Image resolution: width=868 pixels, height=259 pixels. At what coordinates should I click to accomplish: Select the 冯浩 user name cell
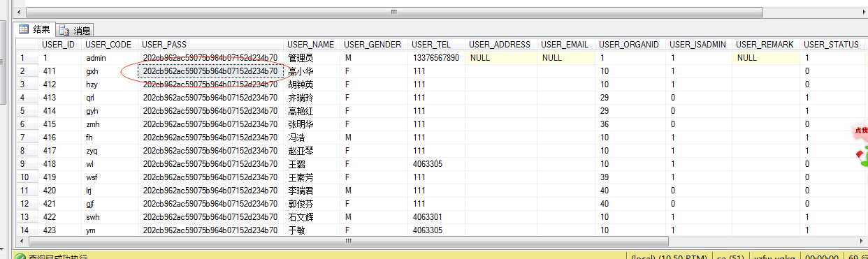312,138
